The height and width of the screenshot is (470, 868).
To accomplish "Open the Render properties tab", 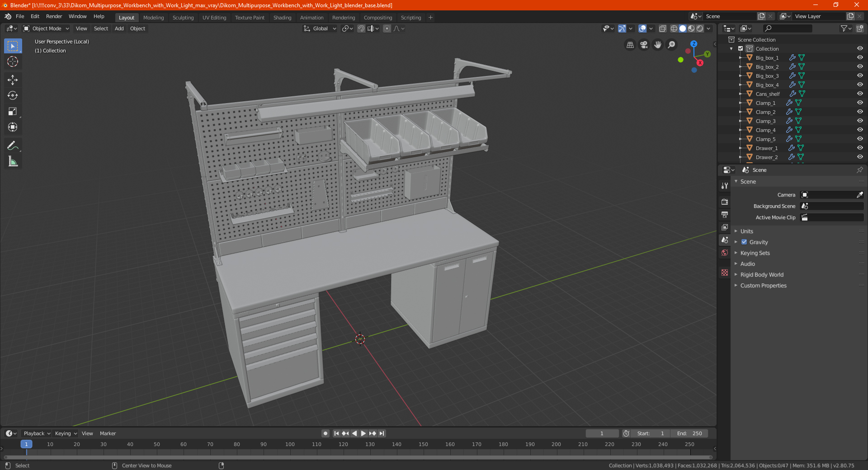I will point(725,202).
